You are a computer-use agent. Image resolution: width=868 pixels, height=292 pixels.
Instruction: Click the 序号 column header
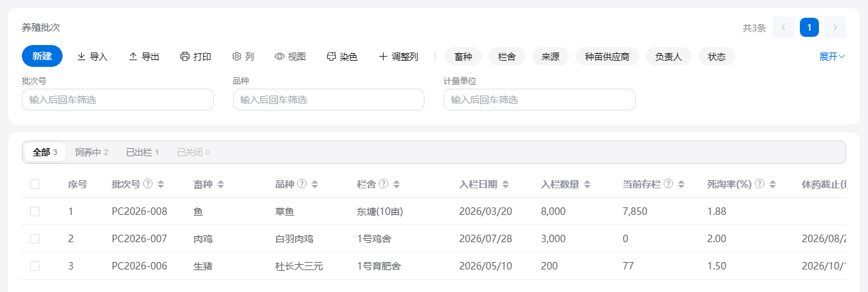pyautogui.click(x=78, y=184)
